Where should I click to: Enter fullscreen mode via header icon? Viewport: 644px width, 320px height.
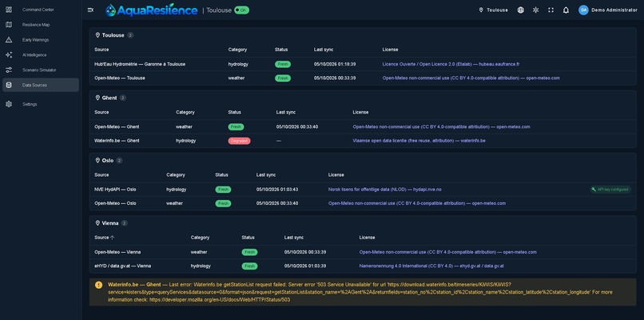pos(551,10)
